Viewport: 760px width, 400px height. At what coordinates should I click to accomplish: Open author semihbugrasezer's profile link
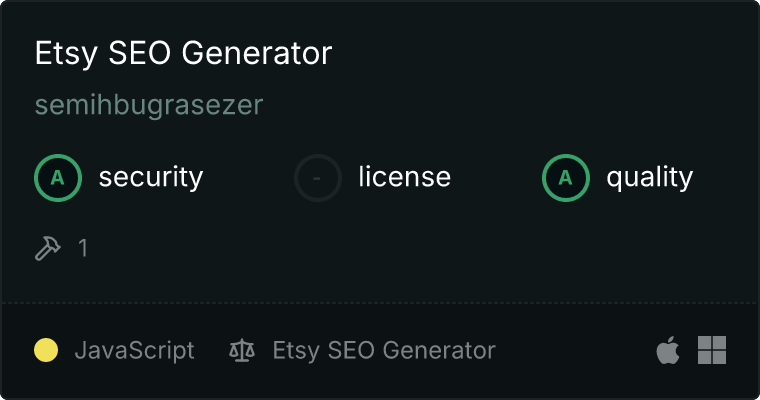149,105
